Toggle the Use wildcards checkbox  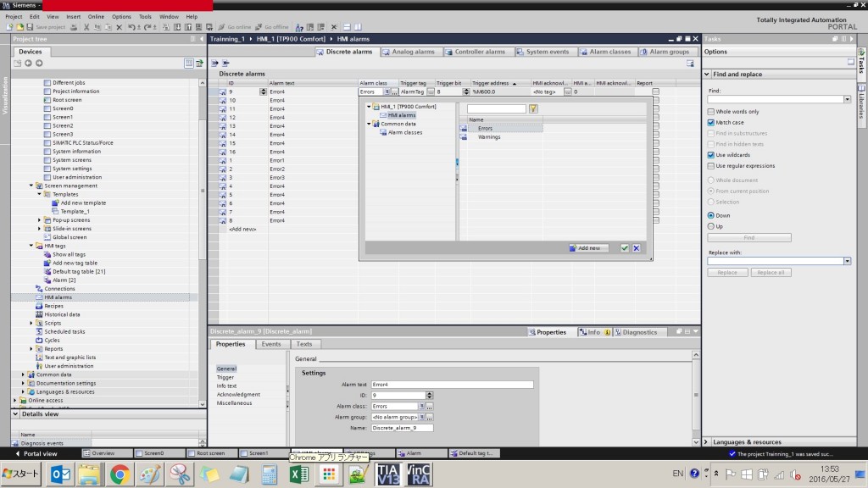pos(711,155)
